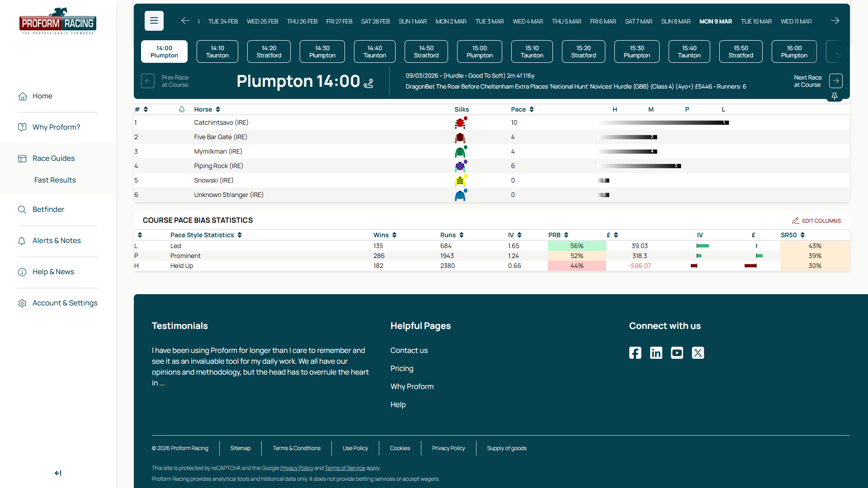Select the 14:10 Taunton race tab
This screenshot has height=488, width=868.
(217, 52)
